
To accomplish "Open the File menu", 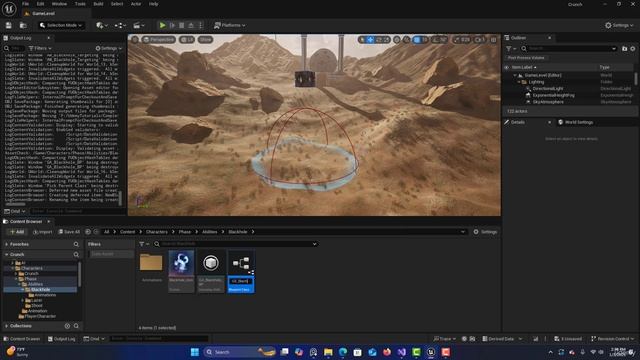I will 25,4.
